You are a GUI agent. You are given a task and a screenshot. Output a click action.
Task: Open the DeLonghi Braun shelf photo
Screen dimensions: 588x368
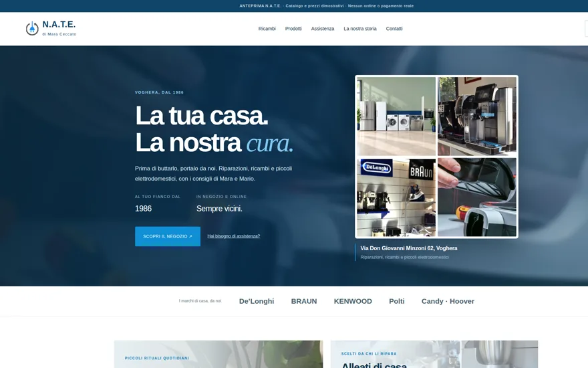[396, 197]
